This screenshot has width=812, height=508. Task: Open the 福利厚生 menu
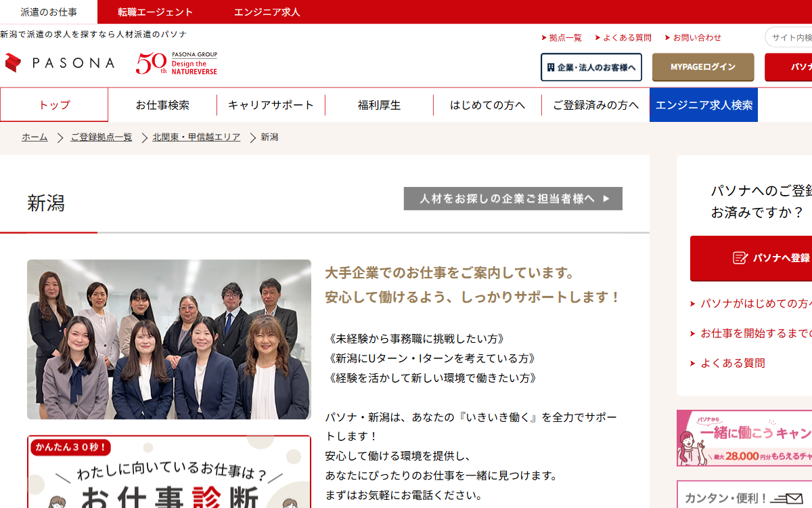coord(379,105)
